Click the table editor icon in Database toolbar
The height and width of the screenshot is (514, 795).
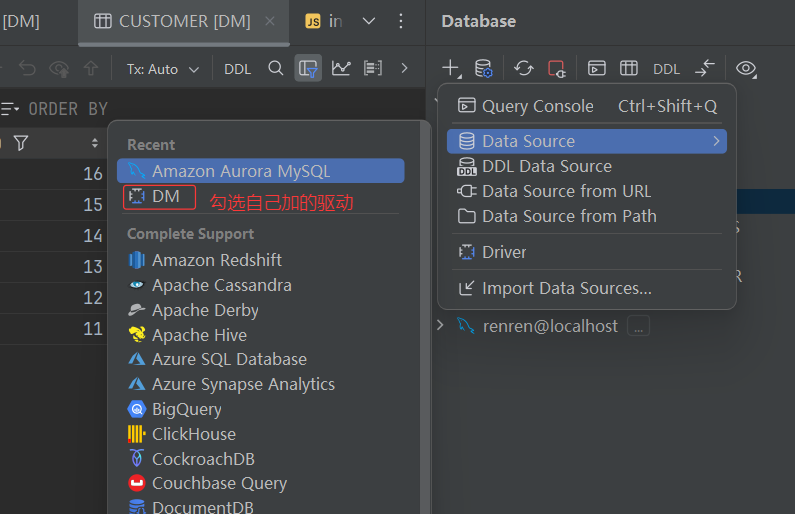click(629, 68)
